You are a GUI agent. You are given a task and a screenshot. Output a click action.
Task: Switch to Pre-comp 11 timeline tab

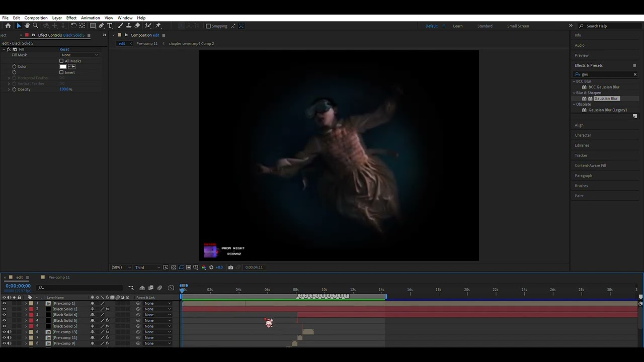click(x=59, y=278)
